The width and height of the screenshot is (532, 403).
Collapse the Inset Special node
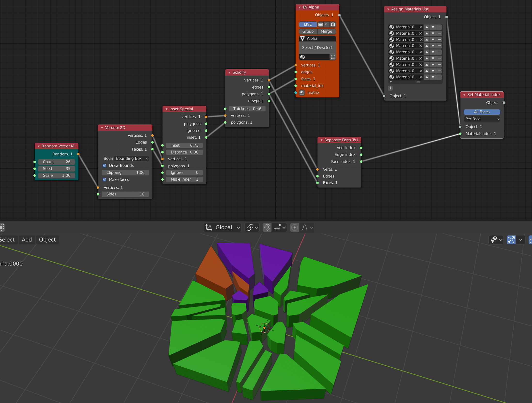(x=166, y=109)
